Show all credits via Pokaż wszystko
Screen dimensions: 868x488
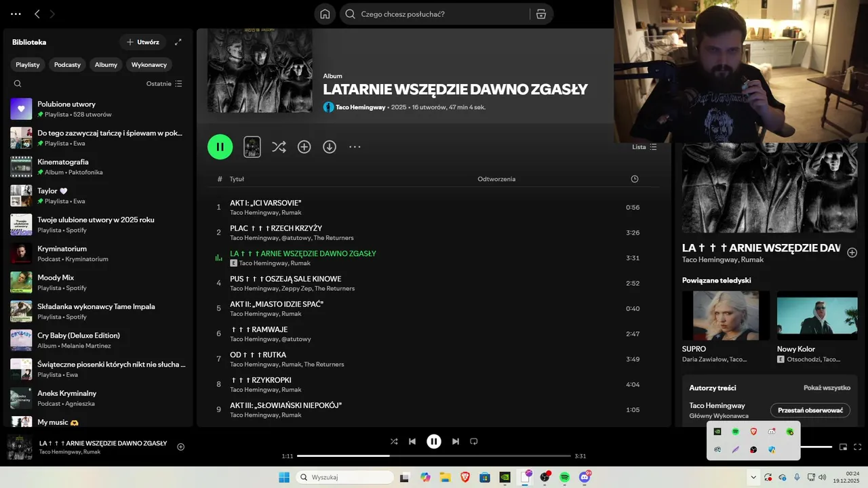827,388
